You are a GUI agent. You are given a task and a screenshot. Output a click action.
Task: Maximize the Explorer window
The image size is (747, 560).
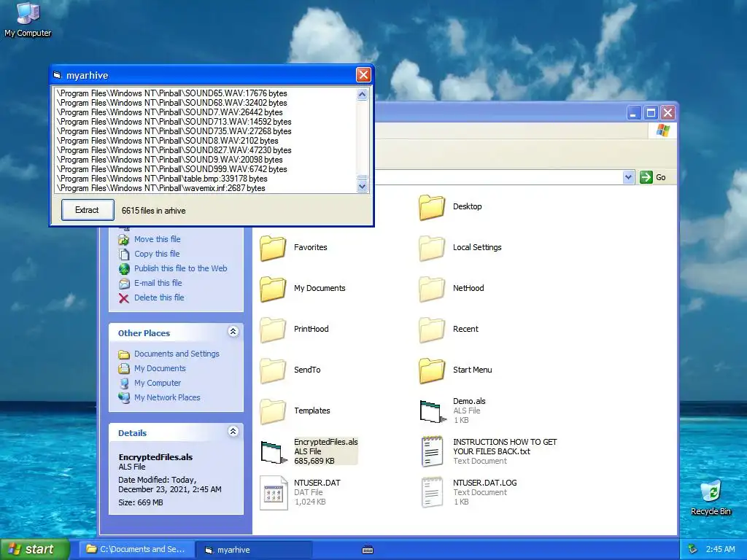point(651,113)
